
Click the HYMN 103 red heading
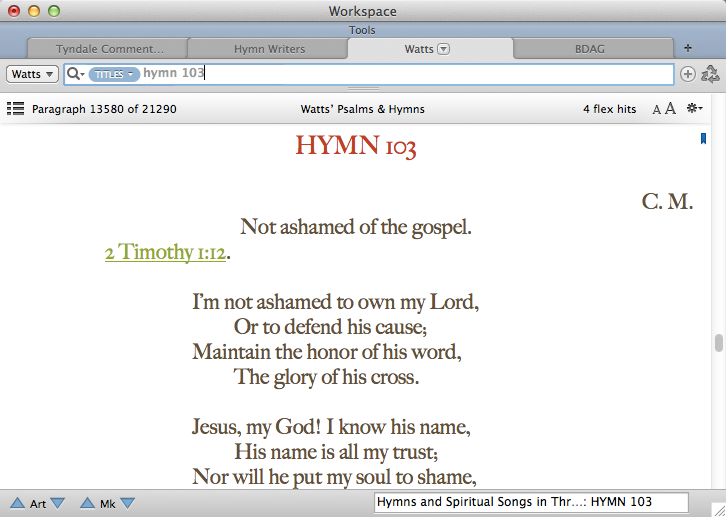click(356, 146)
